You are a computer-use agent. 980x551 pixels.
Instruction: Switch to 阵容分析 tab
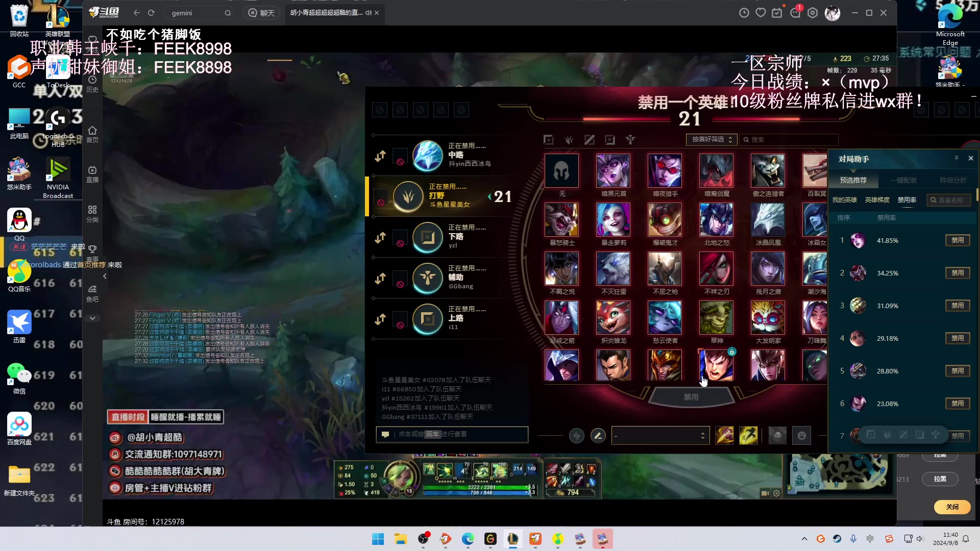(953, 180)
